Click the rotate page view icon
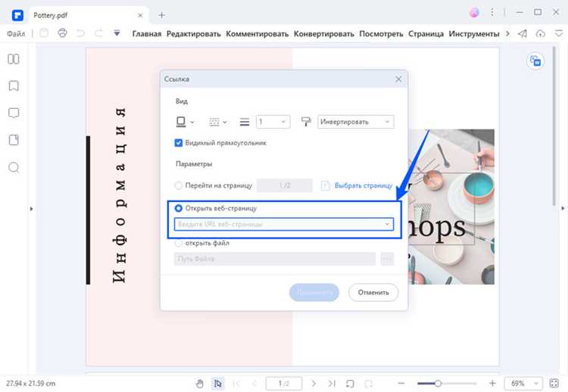This screenshot has height=392, width=568. 350,384
